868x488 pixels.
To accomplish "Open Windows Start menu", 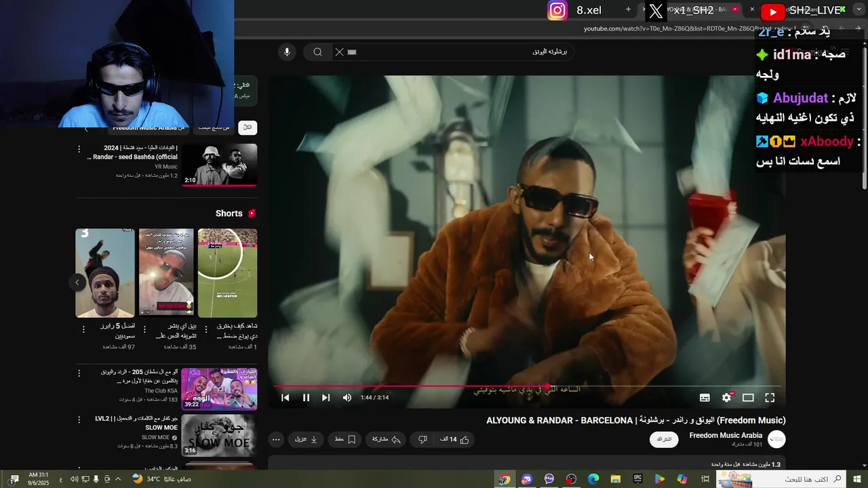I will click(x=858, y=479).
